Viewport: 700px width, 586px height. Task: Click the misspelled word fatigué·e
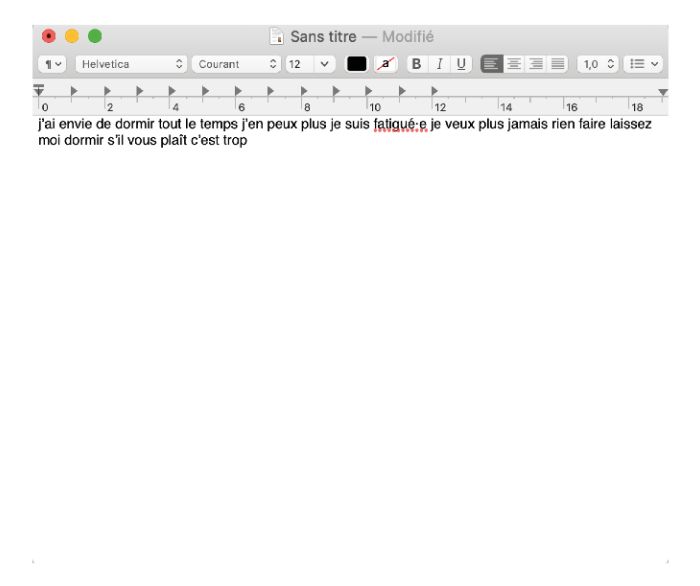tap(400, 124)
